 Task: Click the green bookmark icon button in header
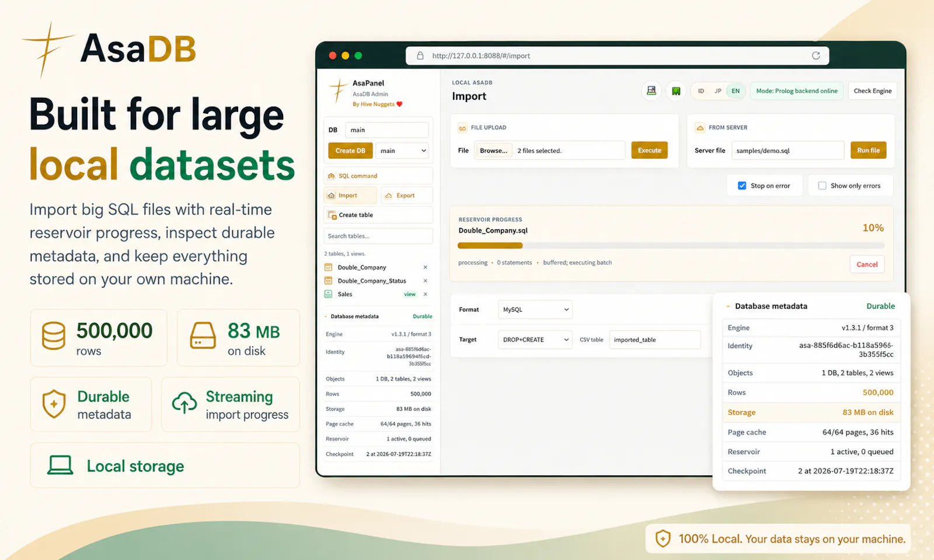(676, 91)
